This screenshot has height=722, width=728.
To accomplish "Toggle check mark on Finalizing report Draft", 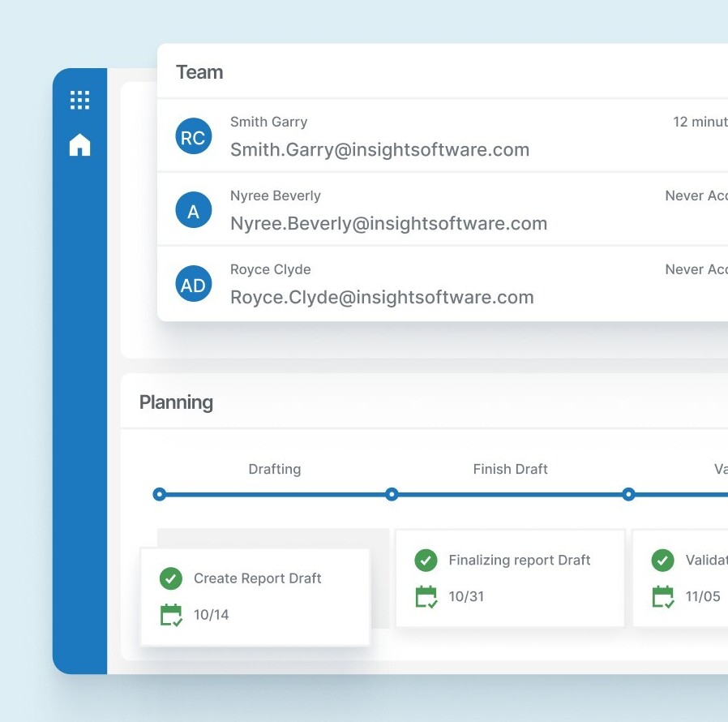I will tap(426, 560).
